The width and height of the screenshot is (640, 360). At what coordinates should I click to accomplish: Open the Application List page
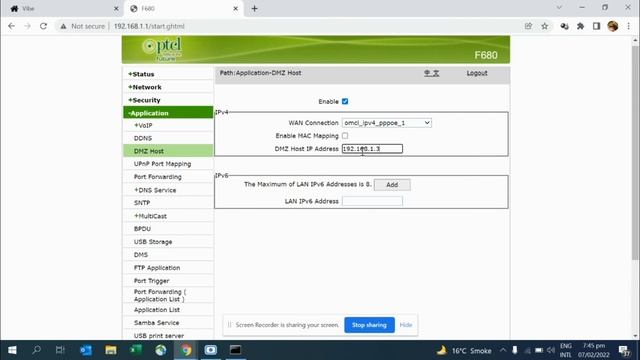(x=157, y=310)
